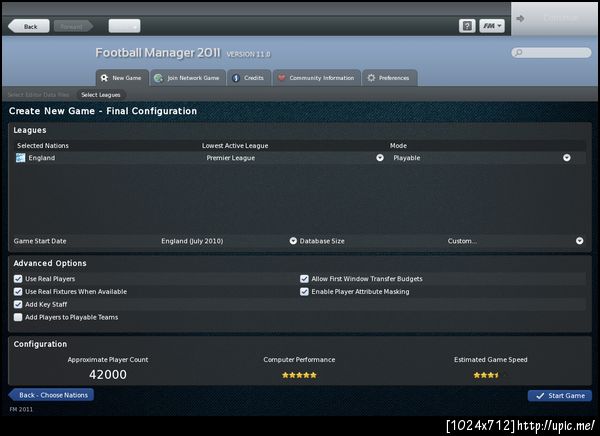Expand the Playable mode dropdown arrow
Viewport: 600px width, 436px height.
pyautogui.click(x=567, y=158)
